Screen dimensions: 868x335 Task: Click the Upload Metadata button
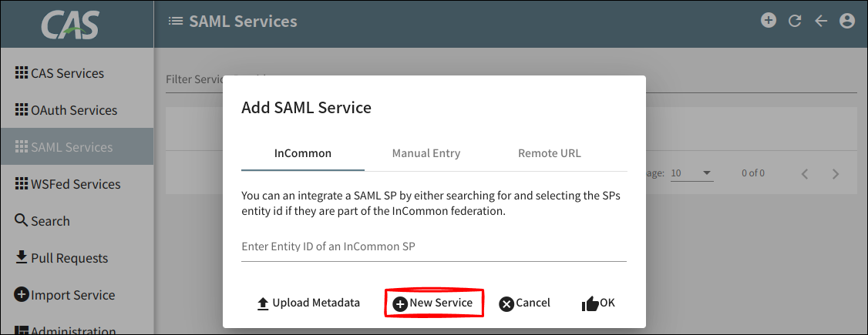[x=308, y=303]
